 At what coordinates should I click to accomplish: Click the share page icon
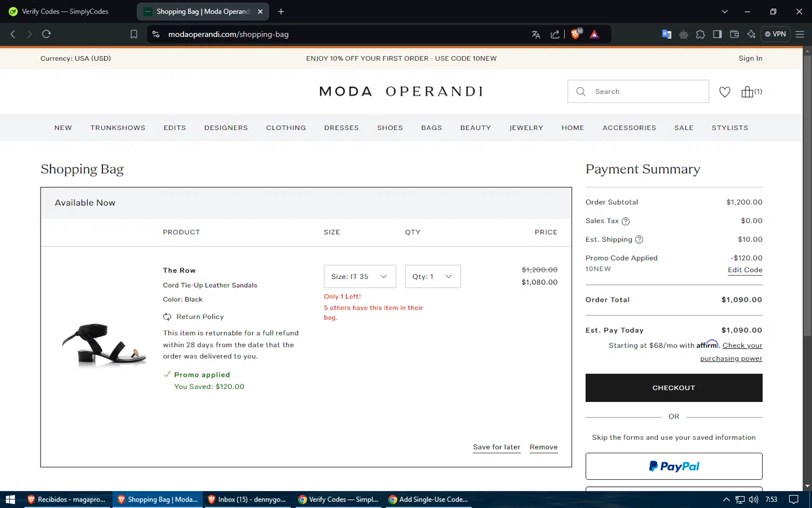(555, 34)
